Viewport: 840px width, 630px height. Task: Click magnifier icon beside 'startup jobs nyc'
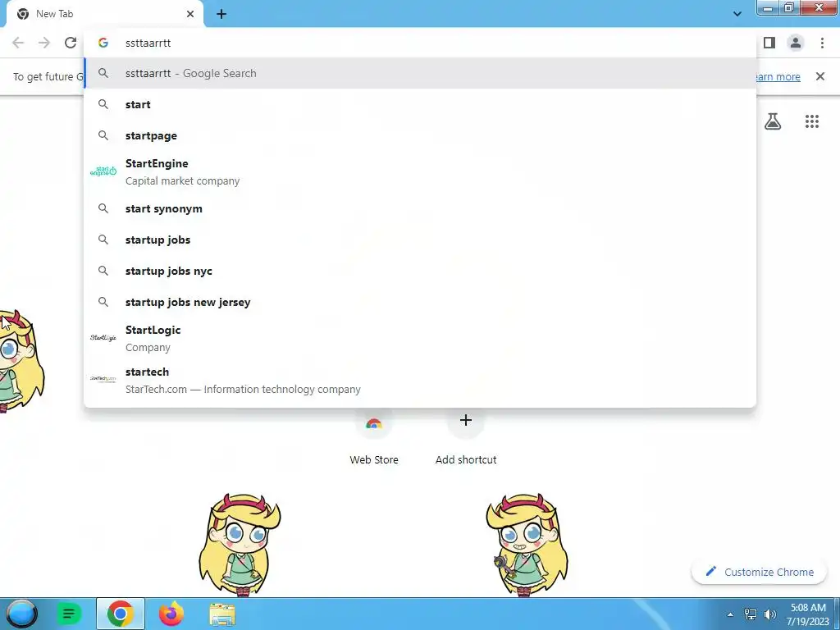[103, 271]
